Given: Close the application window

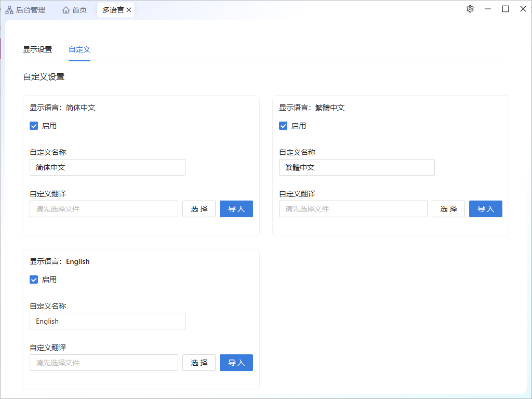Looking at the screenshot, I should [523, 9].
